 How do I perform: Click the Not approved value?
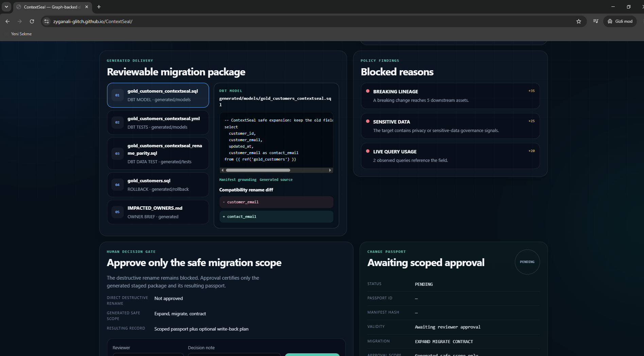[x=169, y=299]
